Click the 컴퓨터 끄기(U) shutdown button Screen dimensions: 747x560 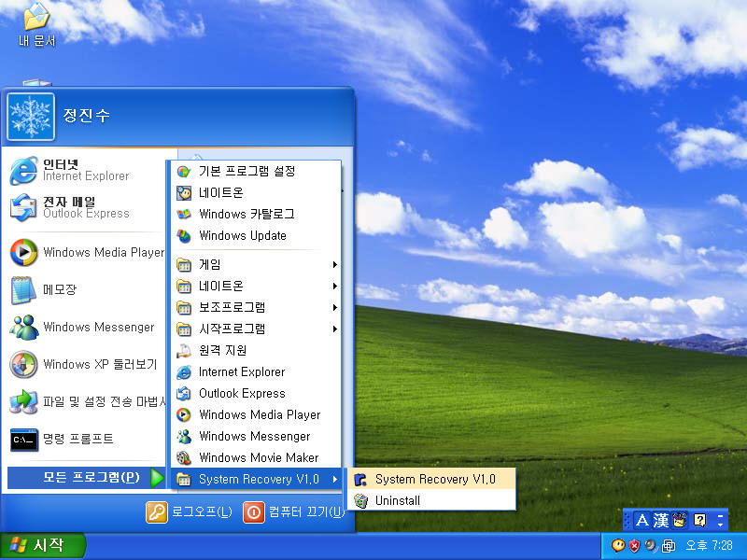pyautogui.click(x=293, y=512)
